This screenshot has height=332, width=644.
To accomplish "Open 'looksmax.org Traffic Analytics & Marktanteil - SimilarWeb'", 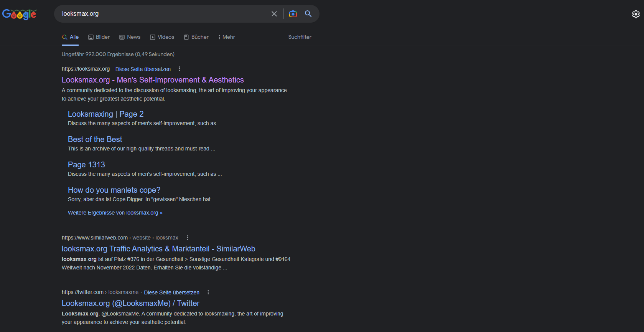I will pyautogui.click(x=158, y=249).
